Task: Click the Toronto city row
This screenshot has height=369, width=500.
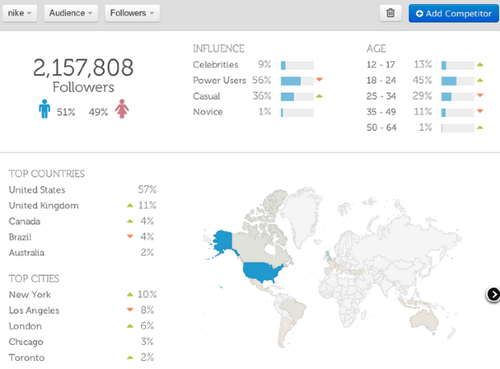Action: 83,357
